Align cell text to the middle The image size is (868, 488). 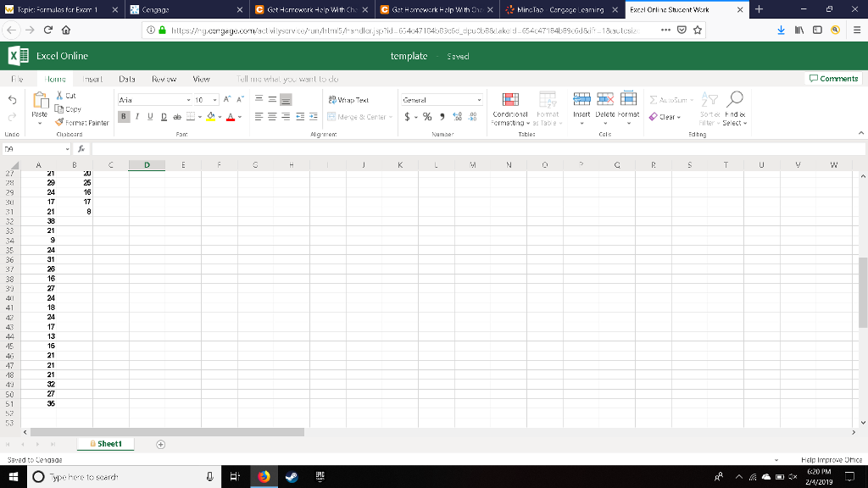(x=272, y=100)
